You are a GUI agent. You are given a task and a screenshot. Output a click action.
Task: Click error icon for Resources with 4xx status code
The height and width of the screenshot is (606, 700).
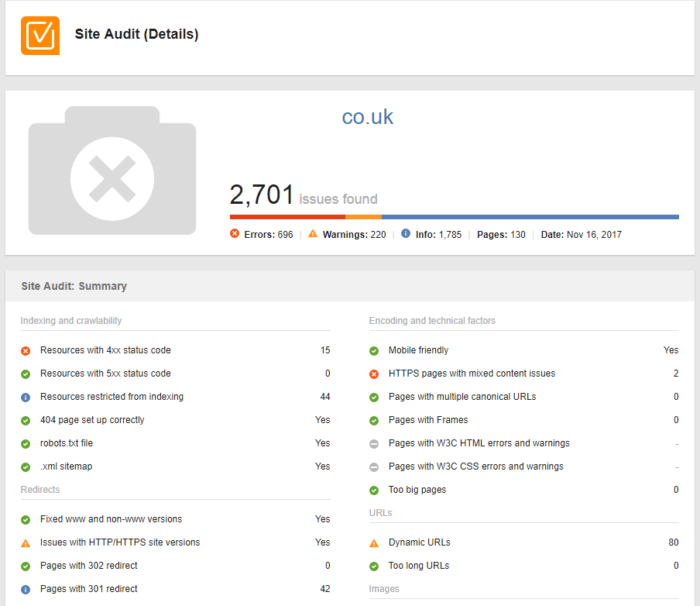tap(26, 351)
